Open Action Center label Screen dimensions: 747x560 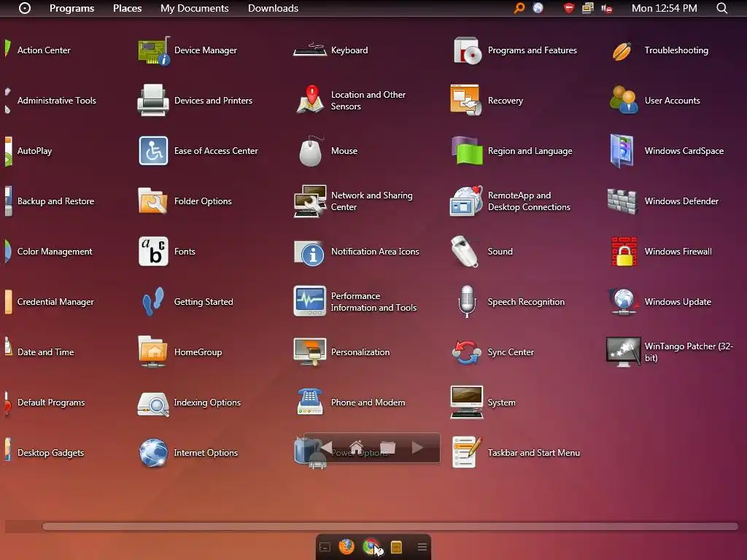[44, 50]
